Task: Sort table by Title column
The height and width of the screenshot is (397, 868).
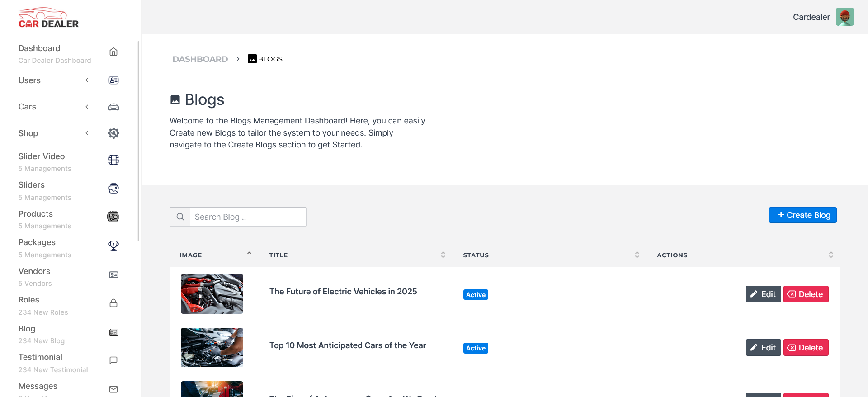Action: tap(443, 255)
